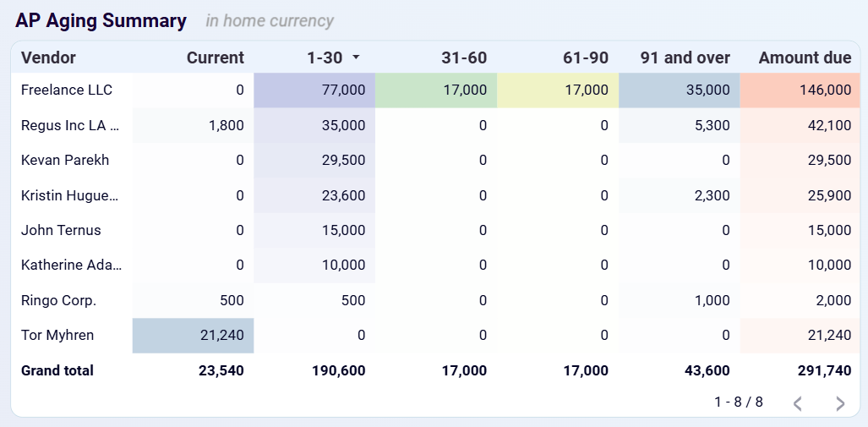Click Tor Myhren's 21,240 current cell
The image size is (868, 427).
click(194, 335)
